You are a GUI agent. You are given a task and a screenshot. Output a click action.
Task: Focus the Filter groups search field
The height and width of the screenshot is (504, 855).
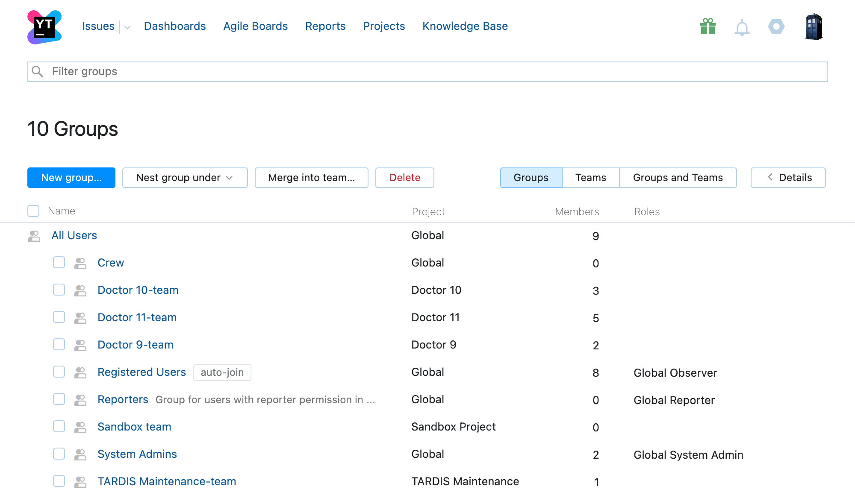click(x=427, y=71)
